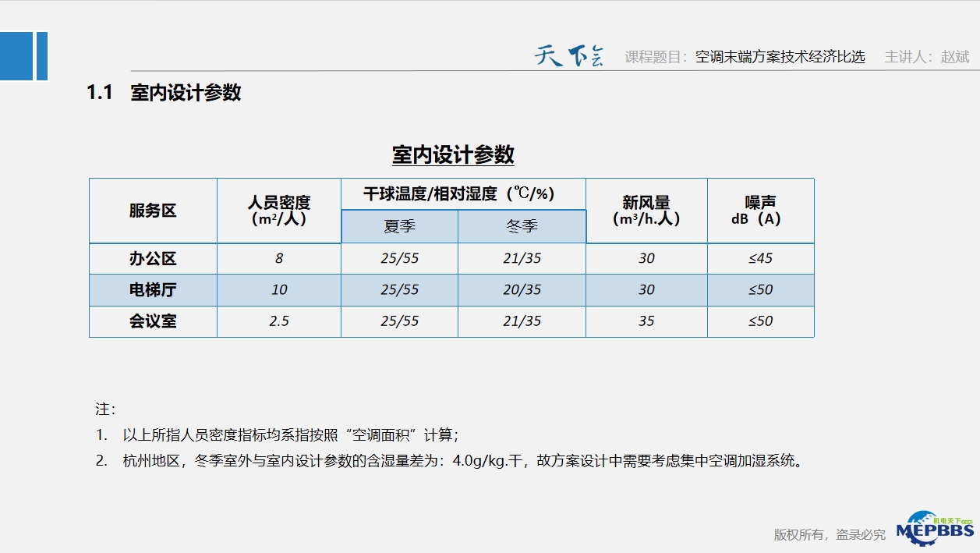
Task: Select the heading '1.1 室内设计参数'
Action: (164, 93)
